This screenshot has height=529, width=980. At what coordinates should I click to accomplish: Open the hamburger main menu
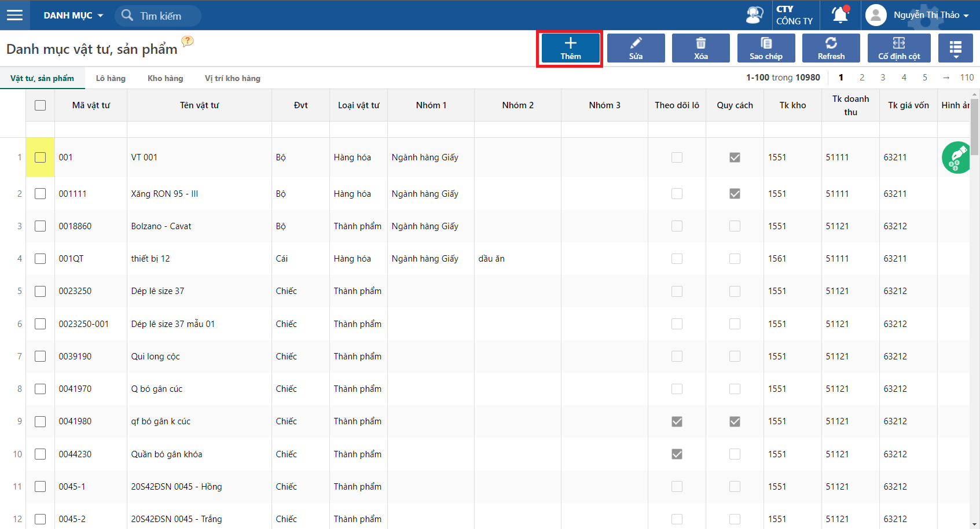15,15
